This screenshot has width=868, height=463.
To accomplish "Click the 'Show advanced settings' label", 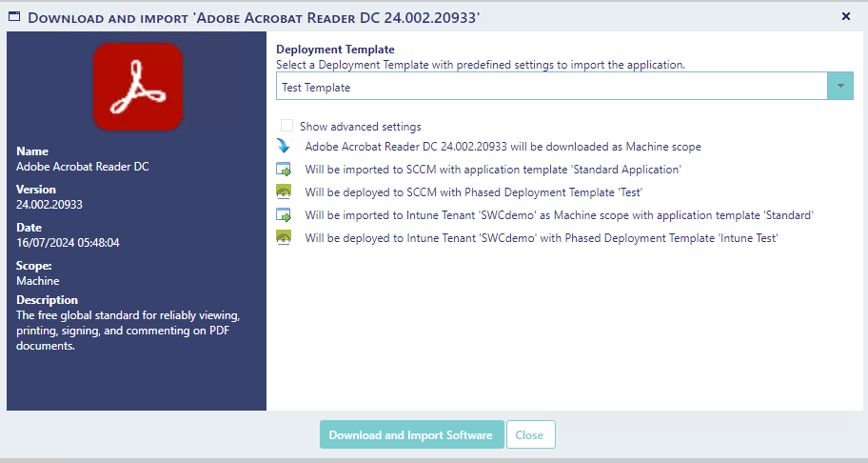I will click(361, 127).
